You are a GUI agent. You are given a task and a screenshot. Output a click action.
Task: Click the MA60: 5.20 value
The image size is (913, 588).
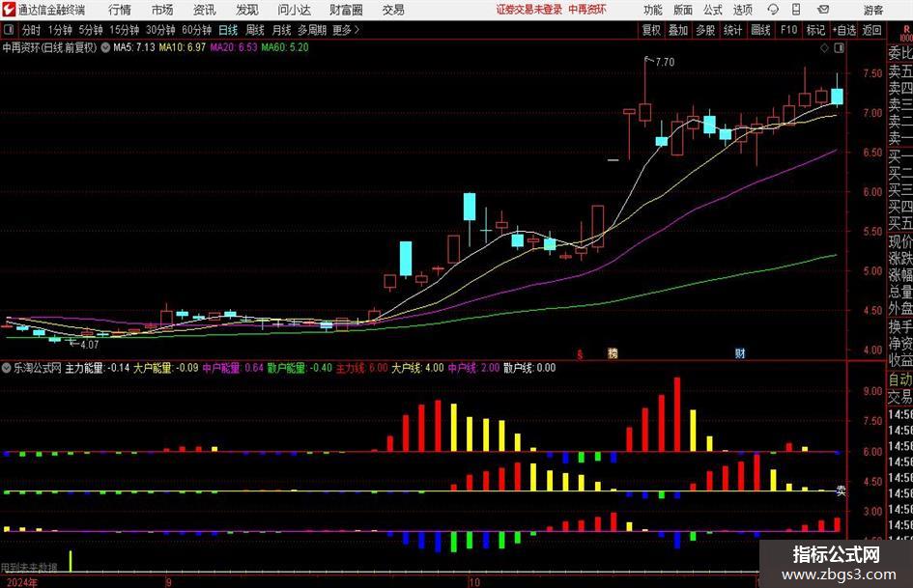[x=285, y=47]
